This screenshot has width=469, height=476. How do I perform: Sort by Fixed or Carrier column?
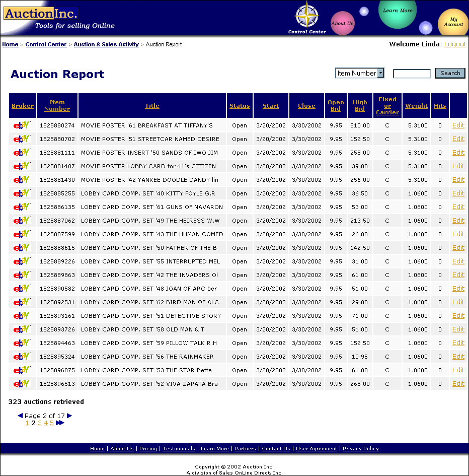[387, 106]
